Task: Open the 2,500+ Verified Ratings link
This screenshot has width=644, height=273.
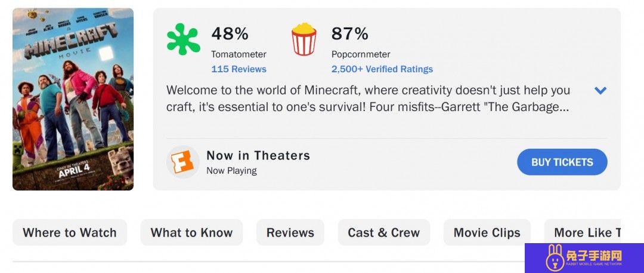Action: click(x=382, y=69)
